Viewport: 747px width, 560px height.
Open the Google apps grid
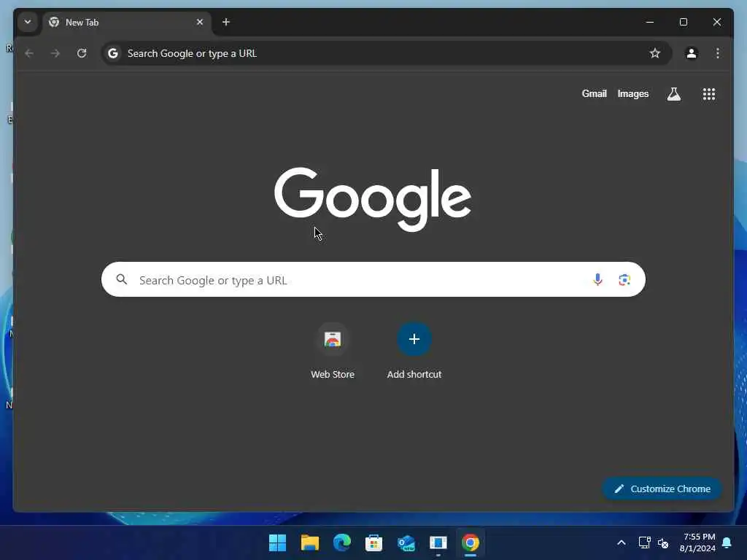point(709,94)
